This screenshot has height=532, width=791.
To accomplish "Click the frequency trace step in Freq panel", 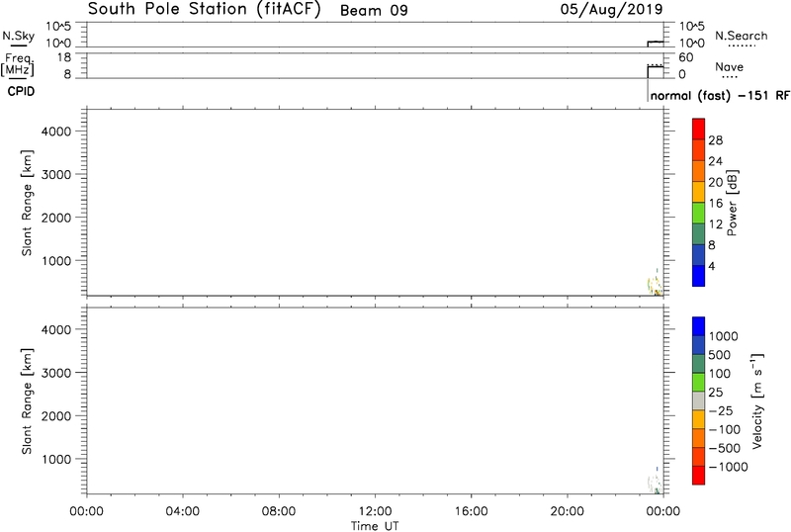I will click(655, 71).
